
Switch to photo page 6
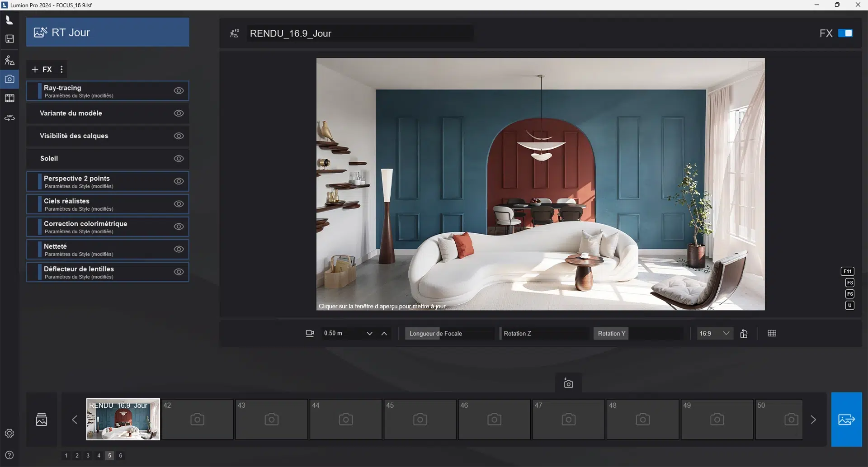(120, 456)
